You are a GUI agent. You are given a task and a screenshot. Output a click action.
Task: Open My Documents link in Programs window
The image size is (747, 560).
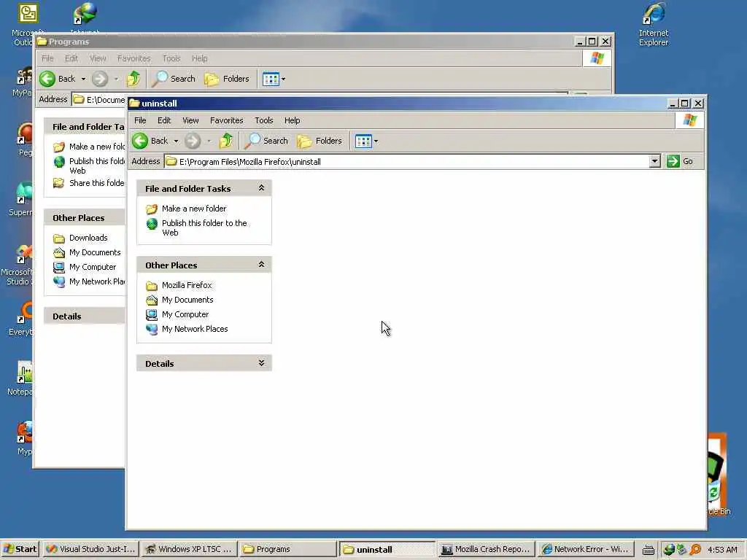[95, 252]
